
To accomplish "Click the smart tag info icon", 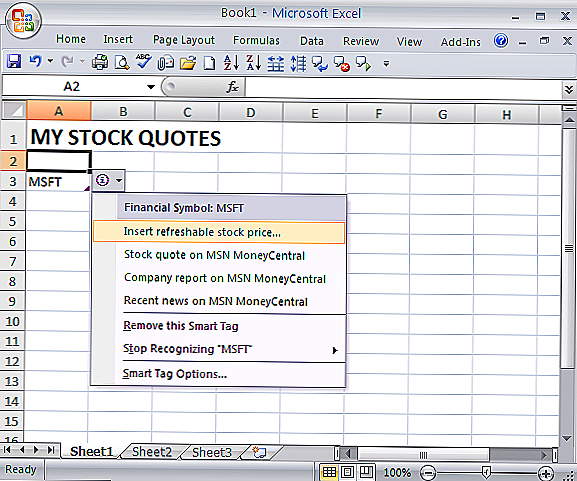I will 102,180.
